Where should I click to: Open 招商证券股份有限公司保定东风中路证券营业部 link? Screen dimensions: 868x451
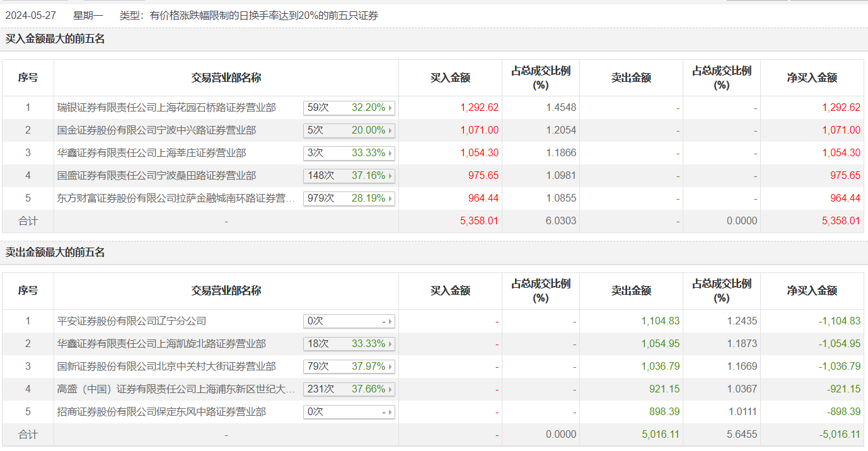pos(161,412)
